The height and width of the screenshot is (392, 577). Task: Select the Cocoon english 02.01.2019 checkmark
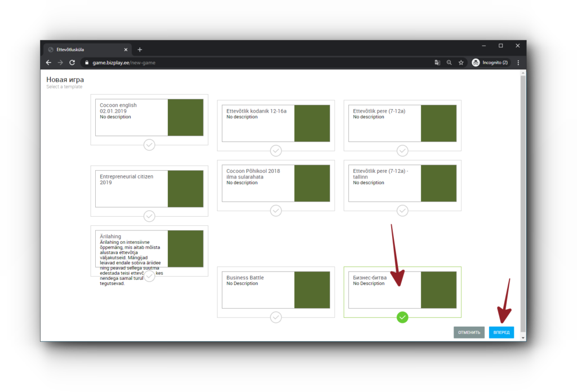[x=149, y=145]
